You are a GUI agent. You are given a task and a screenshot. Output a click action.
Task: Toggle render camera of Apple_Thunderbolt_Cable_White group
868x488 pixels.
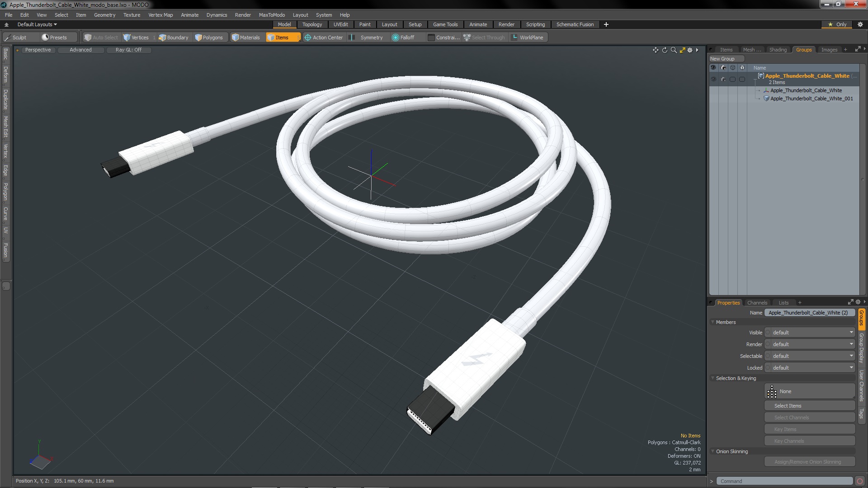[x=723, y=79]
